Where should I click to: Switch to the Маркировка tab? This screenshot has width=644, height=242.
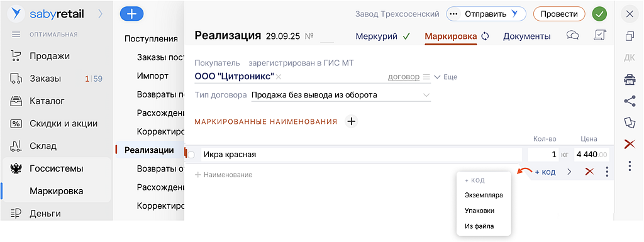click(x=450, y=36)
